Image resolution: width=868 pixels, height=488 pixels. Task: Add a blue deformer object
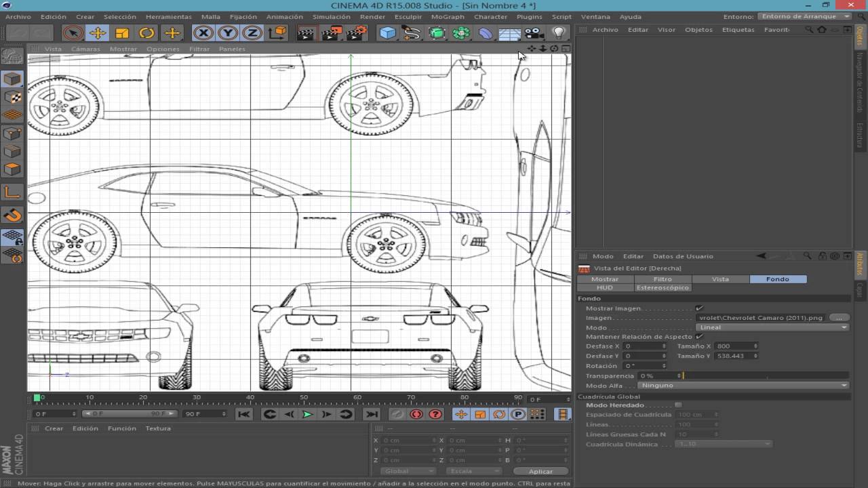pos(486,33)
